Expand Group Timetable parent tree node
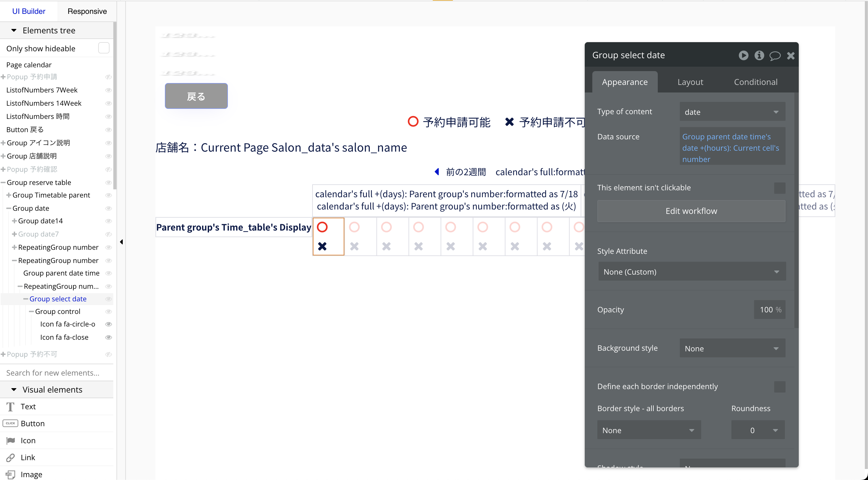The height and width of the screenshot is (480, 868). click(8, 195)
